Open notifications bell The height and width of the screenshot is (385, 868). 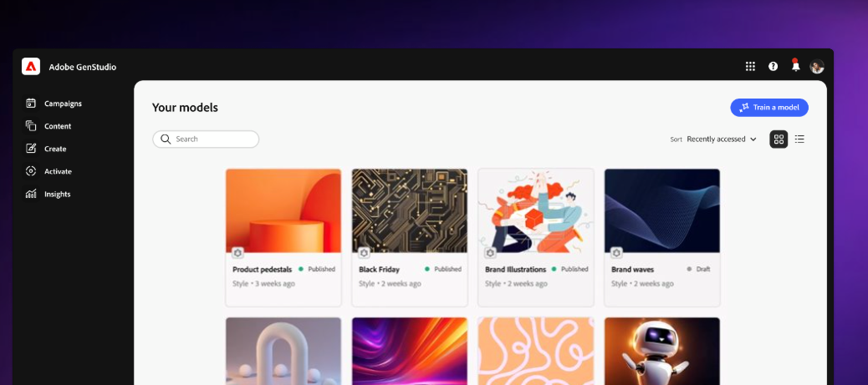tap(795, 65)
